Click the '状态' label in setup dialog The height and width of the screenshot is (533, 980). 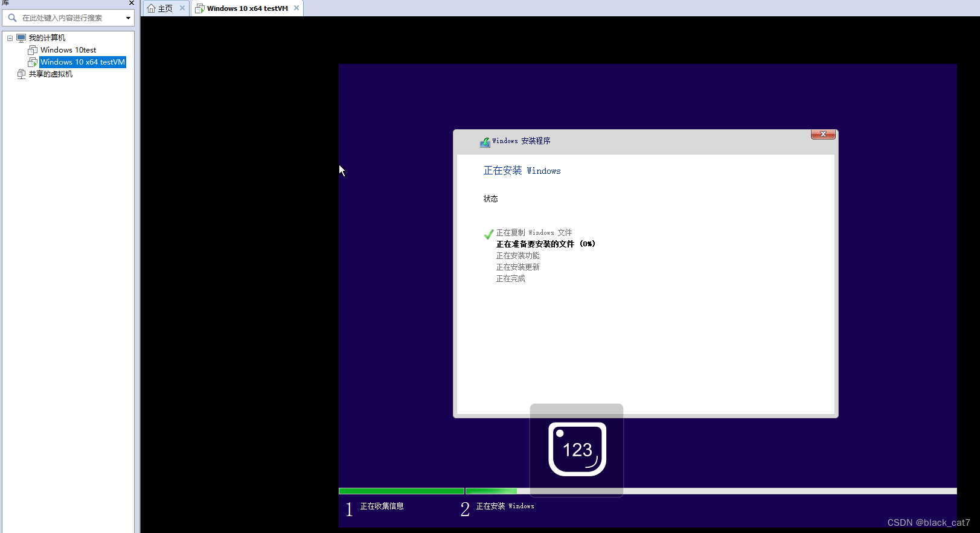491,199
